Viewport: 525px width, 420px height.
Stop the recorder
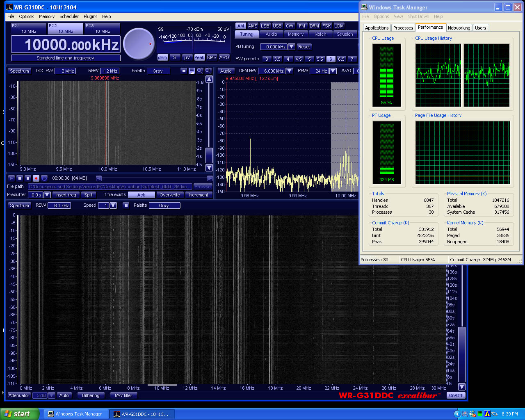27,178
